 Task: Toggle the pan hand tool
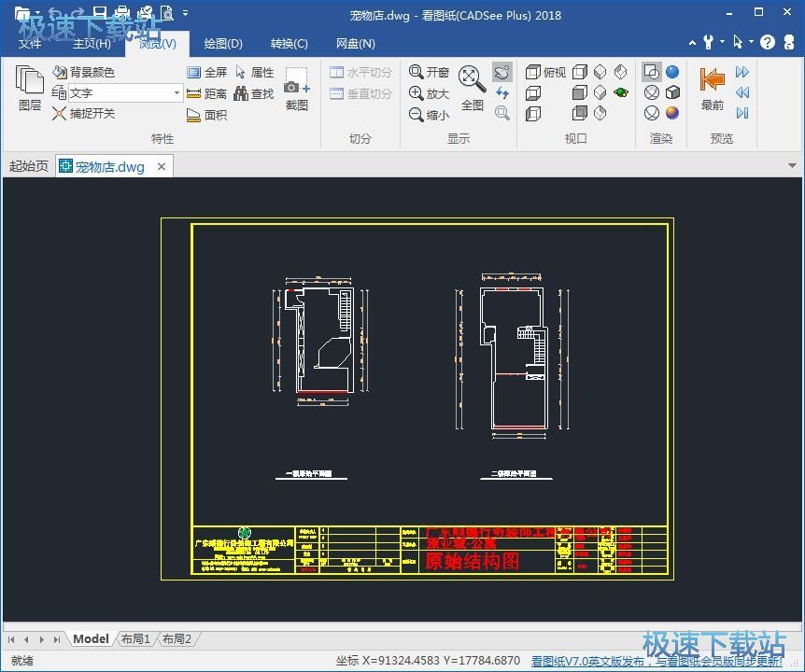[x=502, y=72]
